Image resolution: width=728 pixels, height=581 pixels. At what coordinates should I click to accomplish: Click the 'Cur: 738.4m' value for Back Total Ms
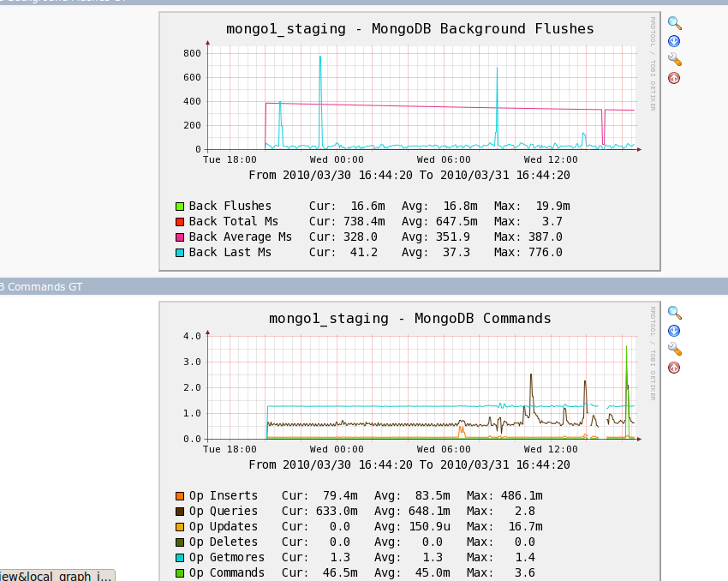(347, 222)
